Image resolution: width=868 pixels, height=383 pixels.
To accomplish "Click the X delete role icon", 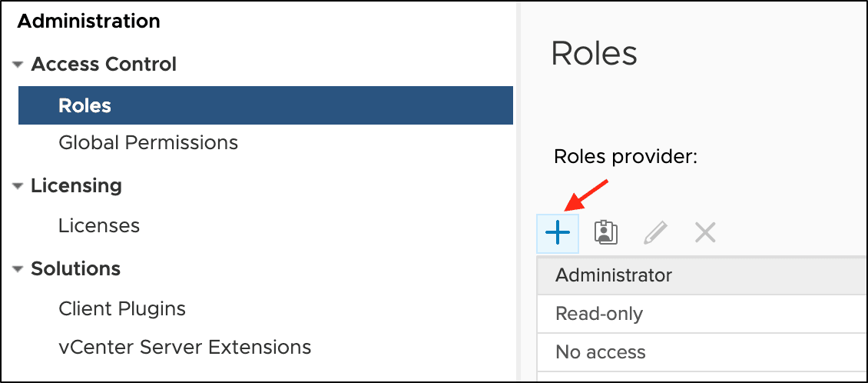I will click(x=704, y=232).
